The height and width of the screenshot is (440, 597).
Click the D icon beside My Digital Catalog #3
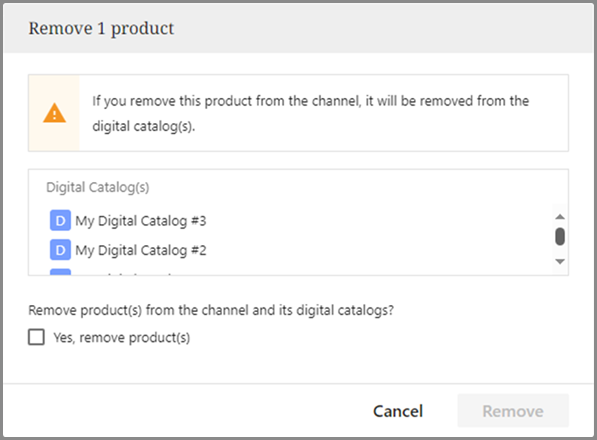(x=60, y=220)
